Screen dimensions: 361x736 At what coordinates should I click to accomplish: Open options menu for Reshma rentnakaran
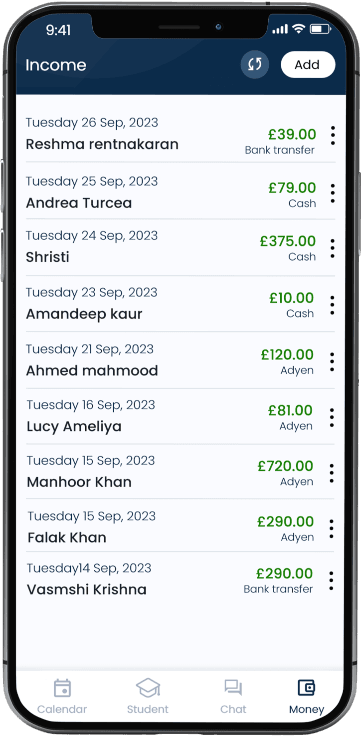click(333, 136)
